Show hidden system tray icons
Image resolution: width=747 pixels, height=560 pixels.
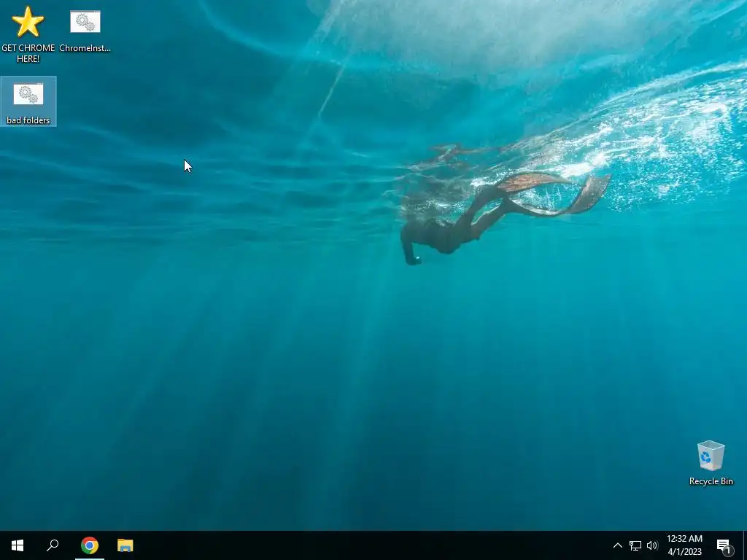pyautogui.click(x=617, y=545)
